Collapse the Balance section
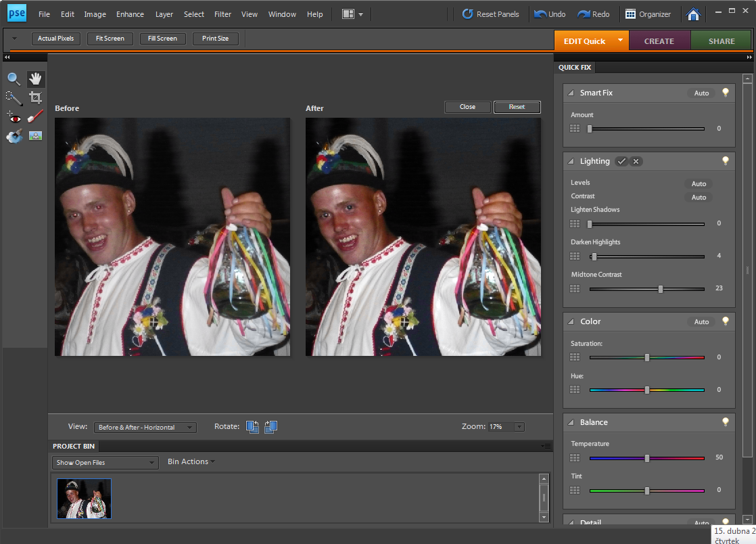Screen dimensions: 756x544 pos(571,422)
